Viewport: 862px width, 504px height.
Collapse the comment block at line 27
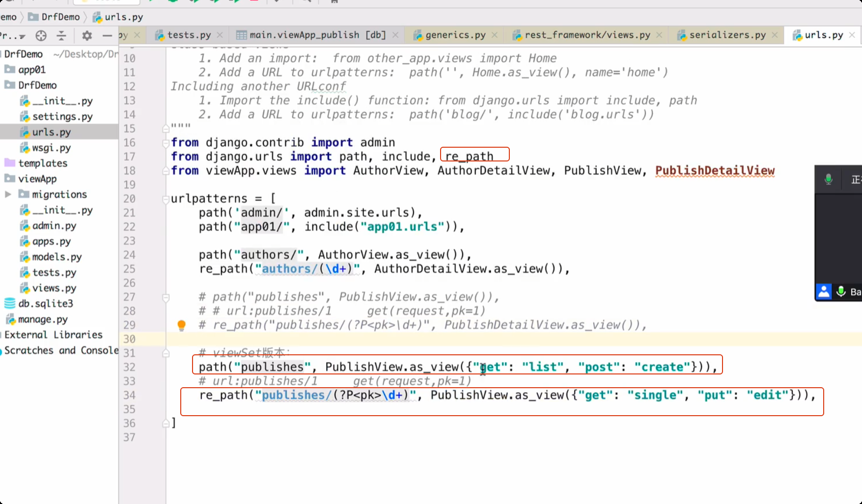tap(166, 297)
